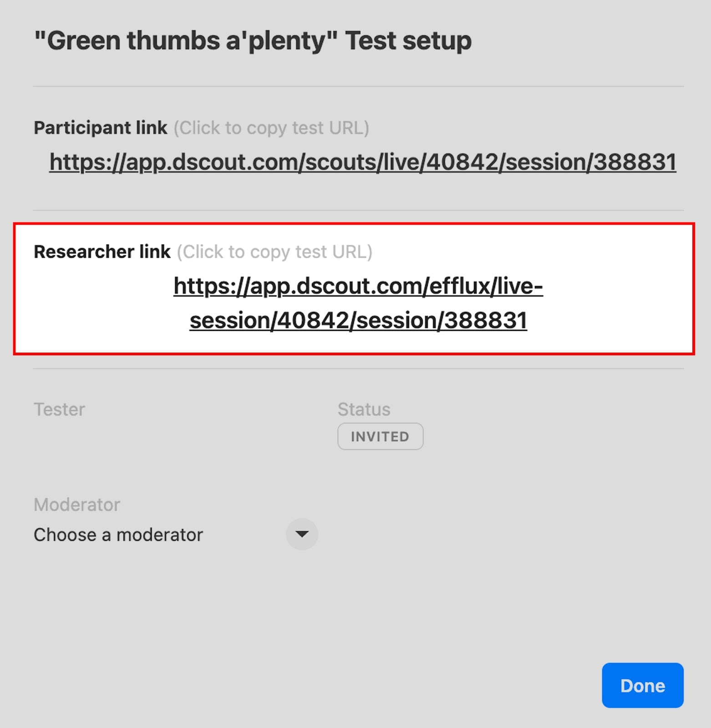Select the 'Researcher link' label
The width and height of the screenshot is (711, 728).
pyautogui.click(x=102, y=252)
